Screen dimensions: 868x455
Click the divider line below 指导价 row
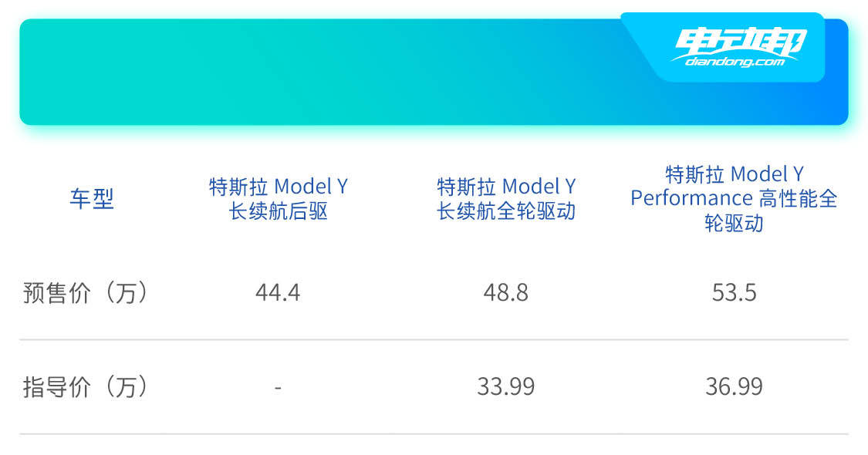pos(434,433)
